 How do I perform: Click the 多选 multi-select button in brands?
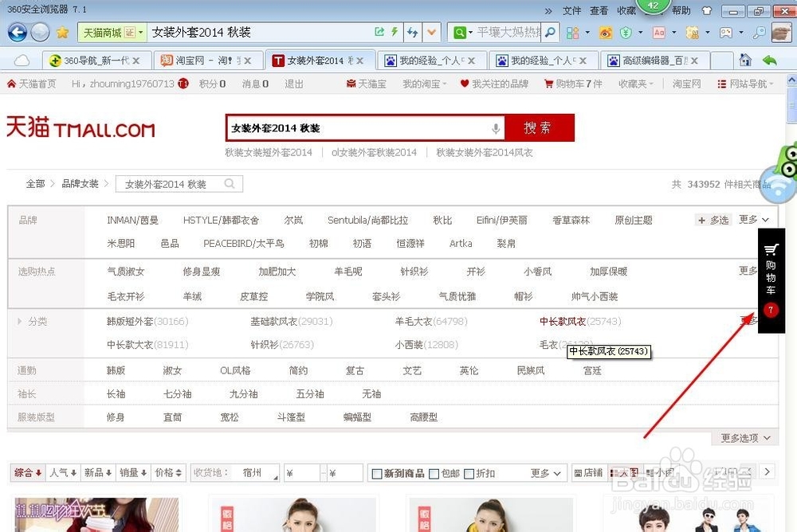click(713, 220)
